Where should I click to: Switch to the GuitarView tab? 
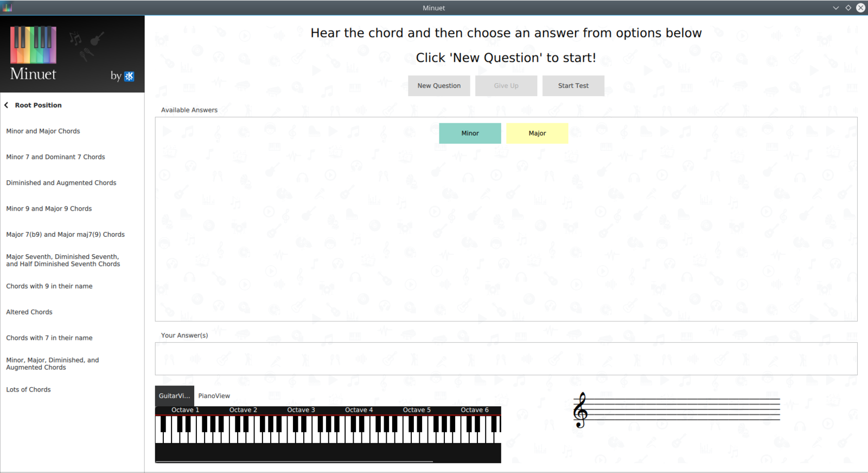174,396
